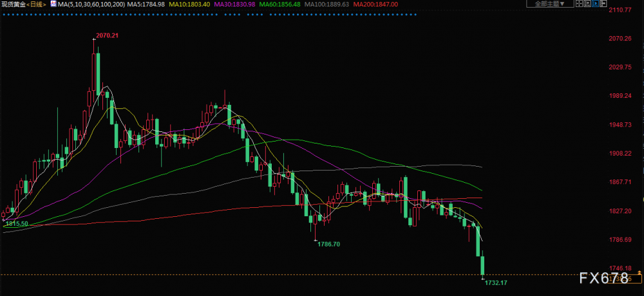Click the MA200:1847.00 value
Screen dimensions: 644x296
coord(376,4)
